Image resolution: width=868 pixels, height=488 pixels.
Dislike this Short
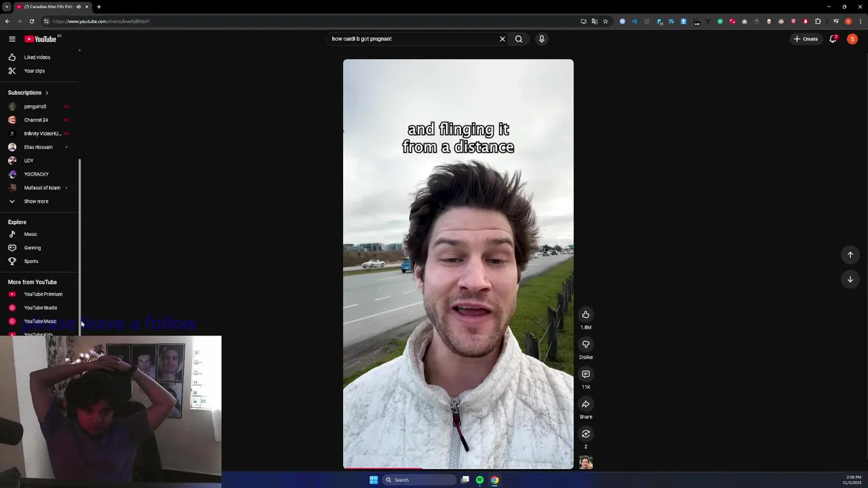[586, 344]
